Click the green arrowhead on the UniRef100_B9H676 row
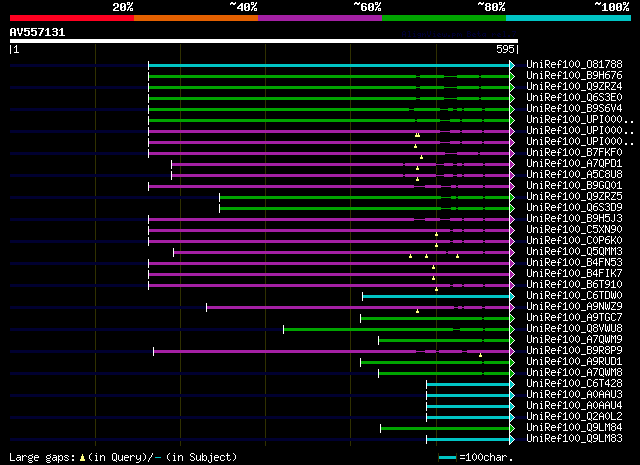Screen dimensions: 640x465 [x=512, y=76]
